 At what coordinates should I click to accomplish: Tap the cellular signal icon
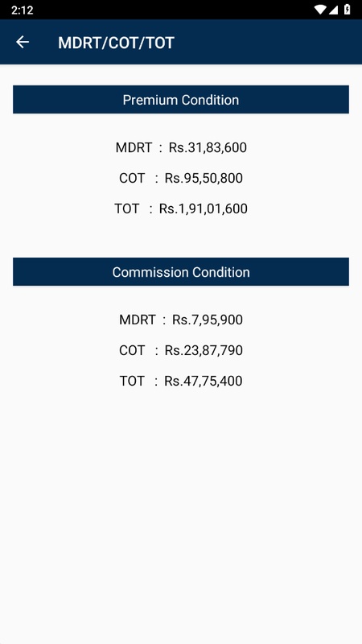pyautogui.click(x=333, y=10)
